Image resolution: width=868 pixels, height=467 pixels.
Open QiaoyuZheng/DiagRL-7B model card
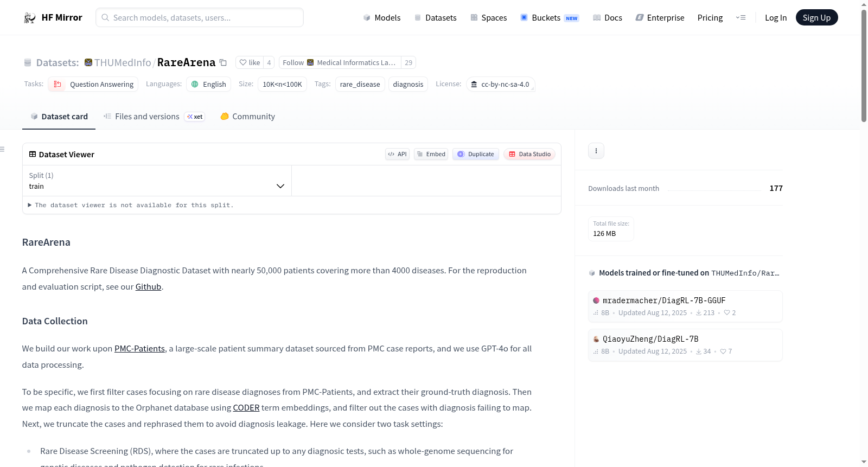(x=685, y=345)
